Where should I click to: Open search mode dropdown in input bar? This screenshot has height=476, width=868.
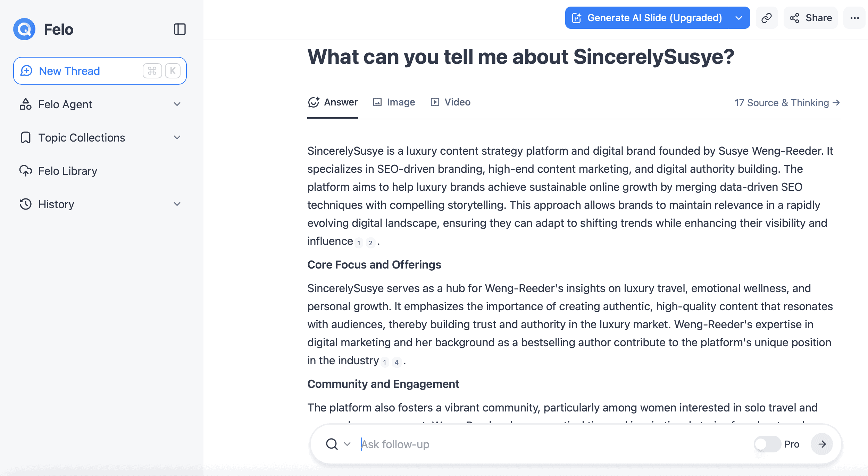(x=347, y=444)
